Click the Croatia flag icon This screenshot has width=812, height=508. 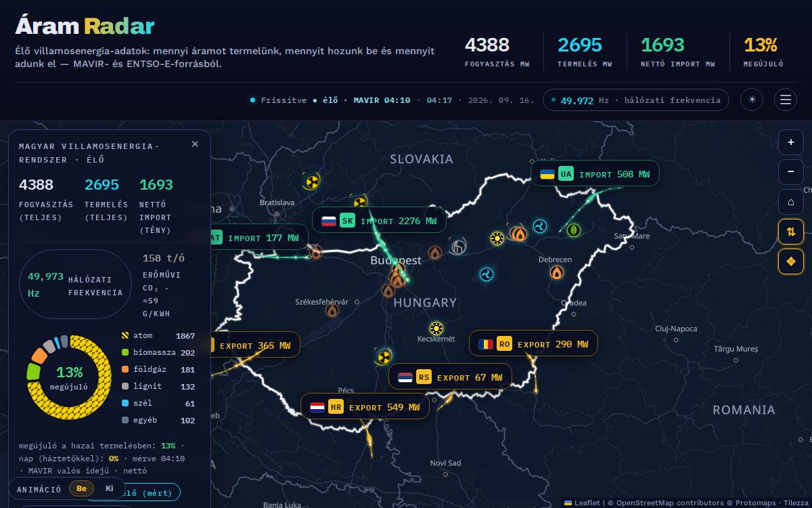click(317, 407)
